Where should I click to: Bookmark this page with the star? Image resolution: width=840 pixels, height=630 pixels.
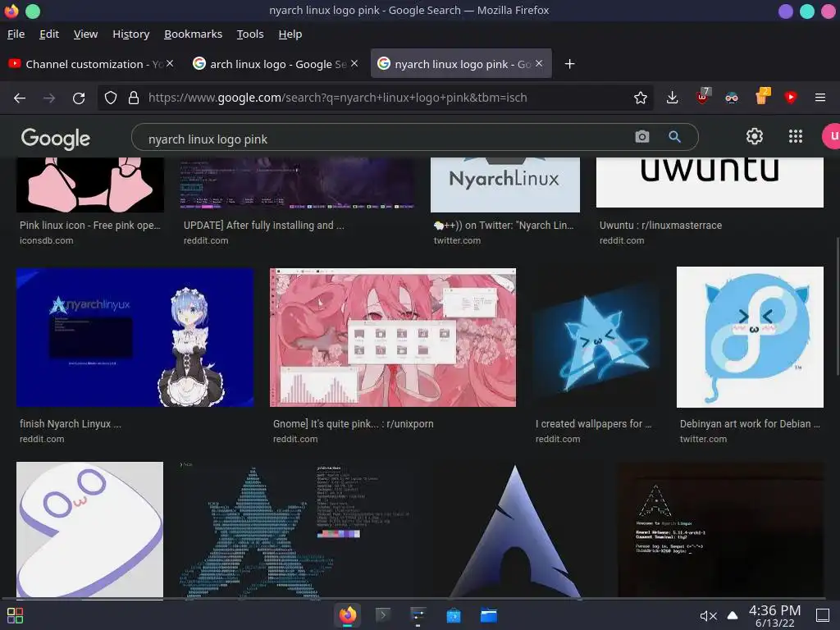[640, 98]
